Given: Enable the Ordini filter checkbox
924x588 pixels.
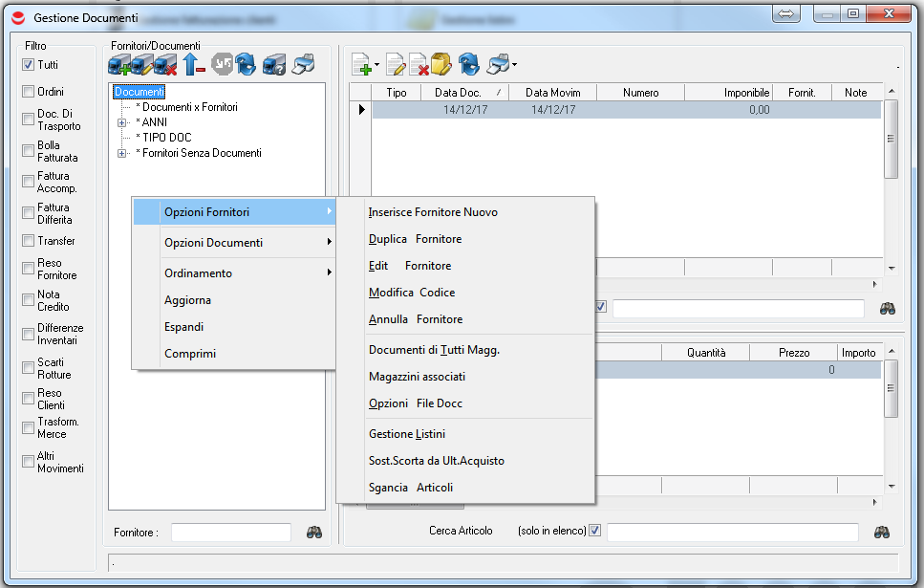Looking at the screenshot, I should (29, 92).
